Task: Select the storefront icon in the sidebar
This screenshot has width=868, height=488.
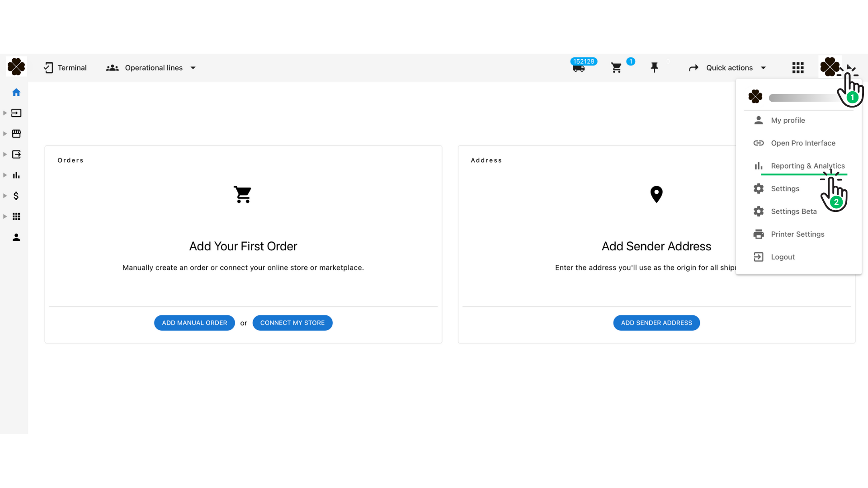Action: pyautogui.click(x=16, y=133)
